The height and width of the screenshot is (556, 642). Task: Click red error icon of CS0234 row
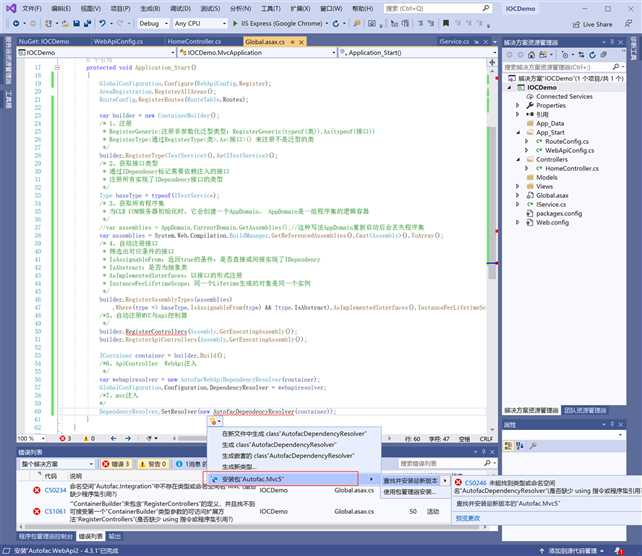pyautogui.click(x=37, y=490)
